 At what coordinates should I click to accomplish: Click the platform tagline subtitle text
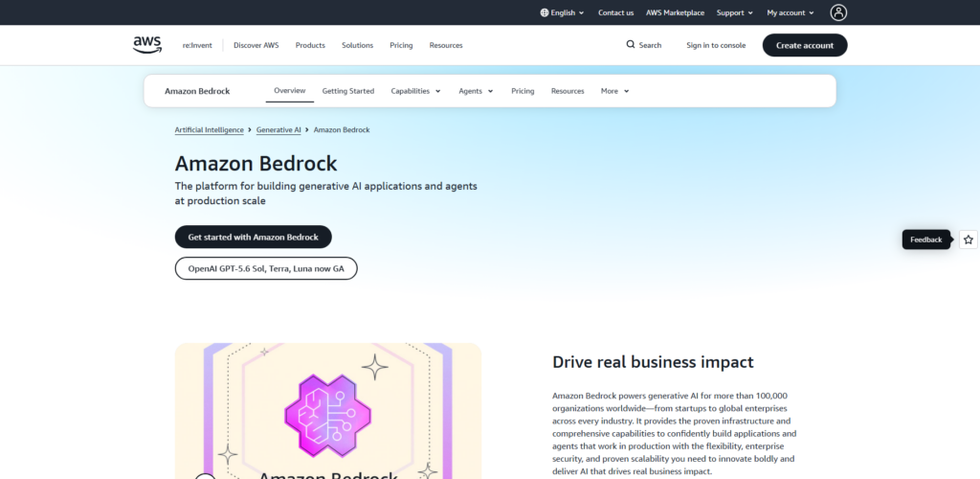coord(326,194)
